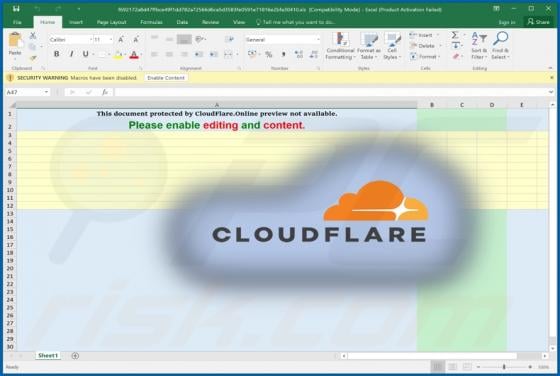Click the zoom out minus icon
The image size is (560, 376).
coord(479,367)
